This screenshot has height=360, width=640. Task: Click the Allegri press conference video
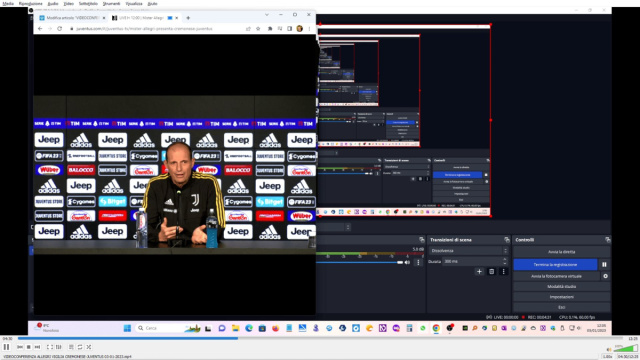click(174, 175)
